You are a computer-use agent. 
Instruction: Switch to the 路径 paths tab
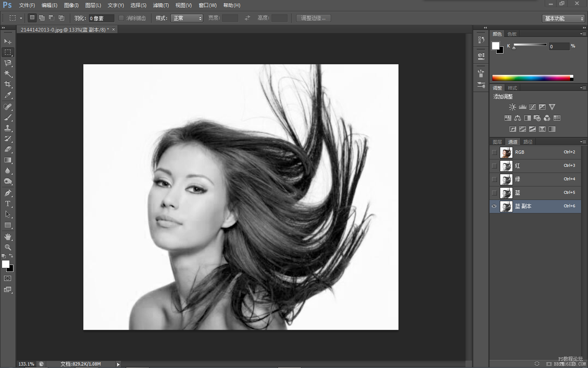click(528, 142)
